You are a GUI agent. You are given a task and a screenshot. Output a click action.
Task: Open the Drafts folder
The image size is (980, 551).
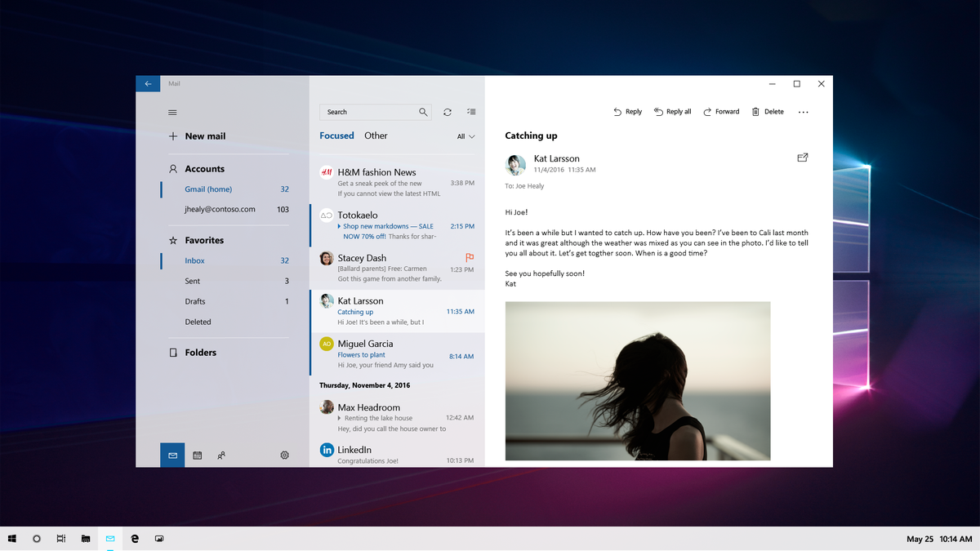click(x=225, y=302)
